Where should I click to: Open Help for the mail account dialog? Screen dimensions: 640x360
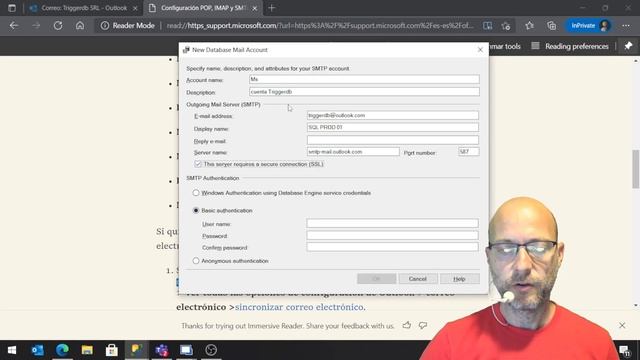click(460, 279)
